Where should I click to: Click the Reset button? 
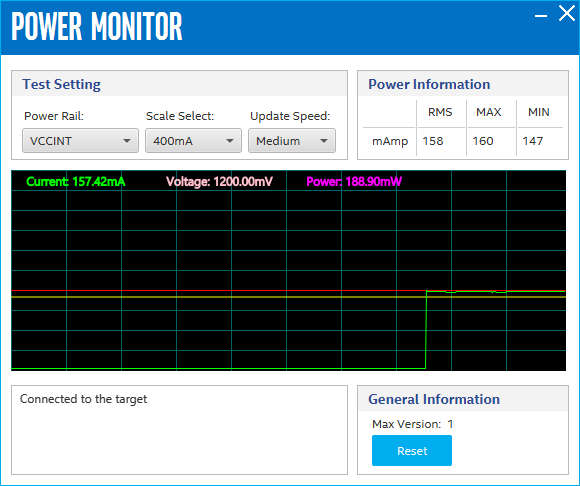tap(412, 450)
